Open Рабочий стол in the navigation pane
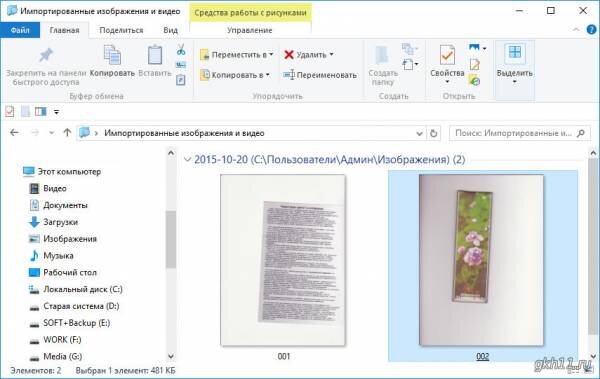Viewport: 600px width, 379px height. 63,272
